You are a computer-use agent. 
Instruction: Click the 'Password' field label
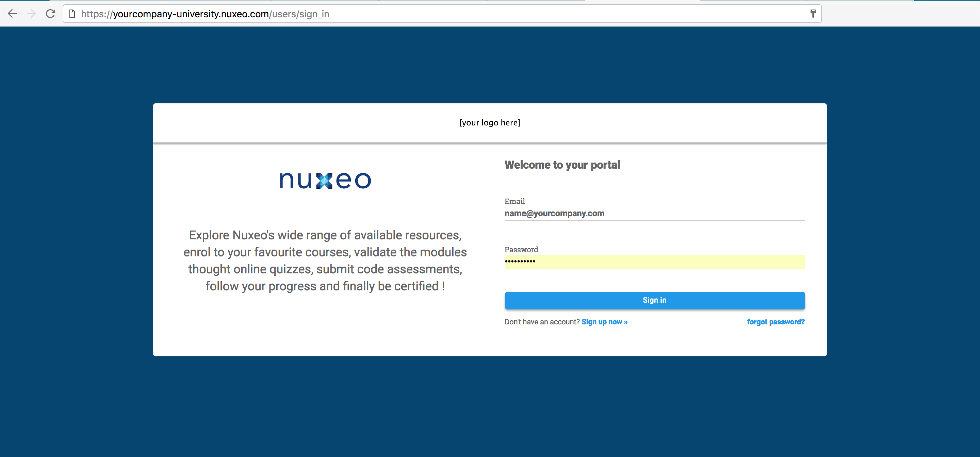(521, 250)
